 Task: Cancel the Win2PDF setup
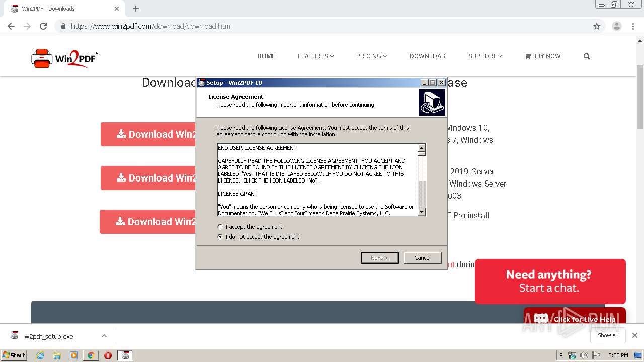[x=423, y=258]
